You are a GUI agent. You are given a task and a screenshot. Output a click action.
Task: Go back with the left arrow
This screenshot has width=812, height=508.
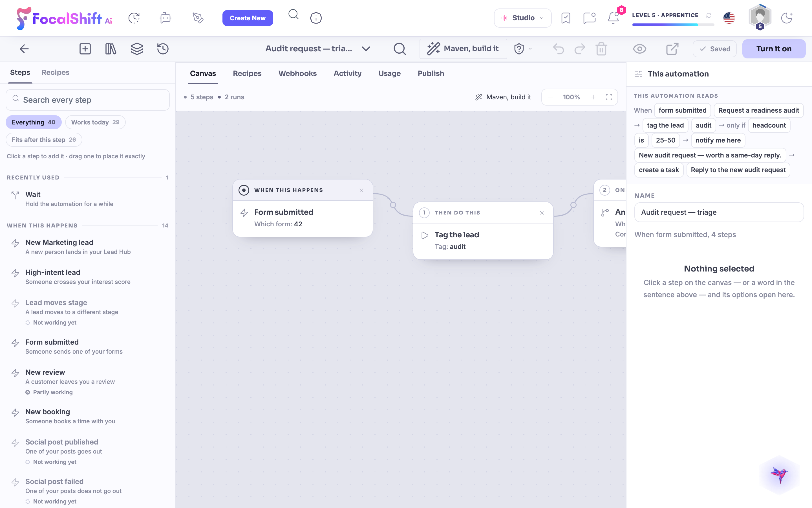(x=24, y=49)
